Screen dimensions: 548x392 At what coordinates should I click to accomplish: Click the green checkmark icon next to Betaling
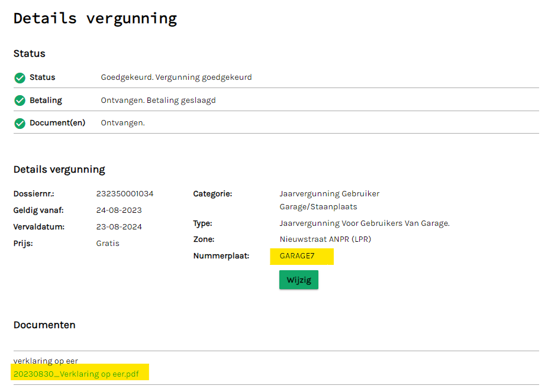point(20,100)
